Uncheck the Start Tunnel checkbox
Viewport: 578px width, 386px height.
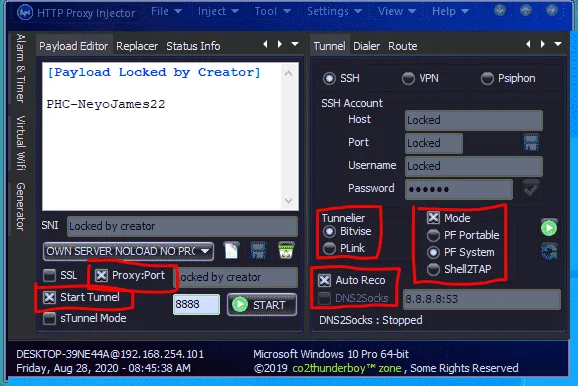[x=49, y=297]
